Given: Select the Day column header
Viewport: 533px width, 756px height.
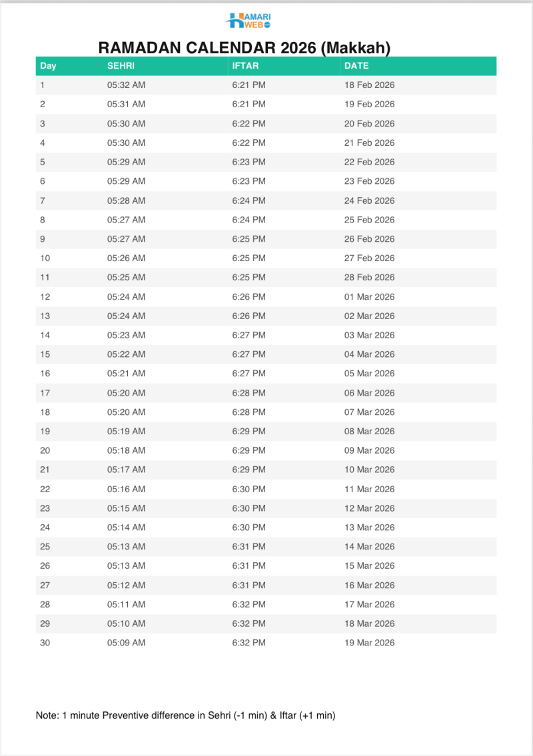Looking at the screenshot, I should [48, 66].
